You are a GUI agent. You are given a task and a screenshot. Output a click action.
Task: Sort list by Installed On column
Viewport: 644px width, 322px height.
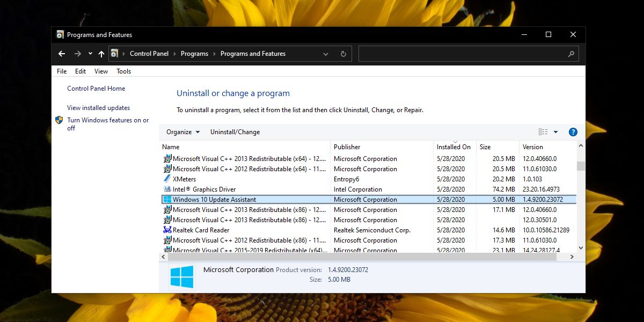tap(454, 147)
